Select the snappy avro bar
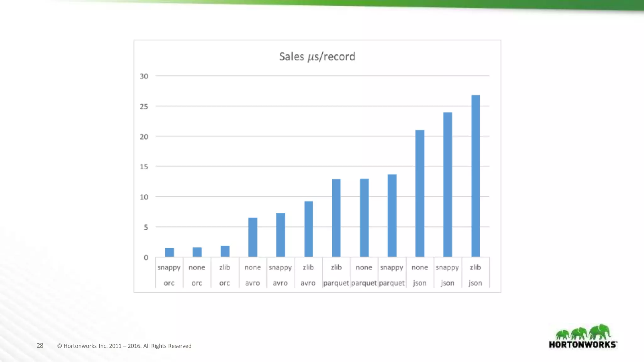The image size is (644, 362). (280, 235)
